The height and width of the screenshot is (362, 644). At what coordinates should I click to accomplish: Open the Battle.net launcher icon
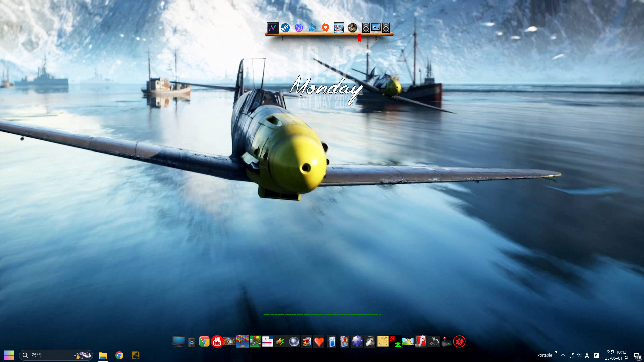pyautogui.click(x=312, y=28)
